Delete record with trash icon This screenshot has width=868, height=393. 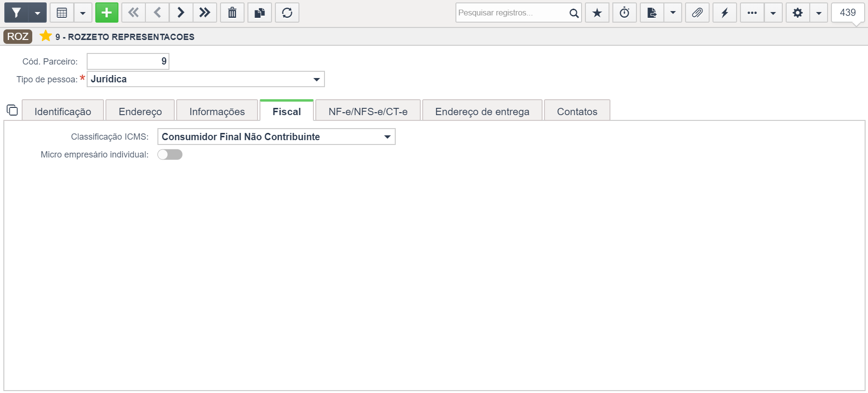tap(233, 13)
